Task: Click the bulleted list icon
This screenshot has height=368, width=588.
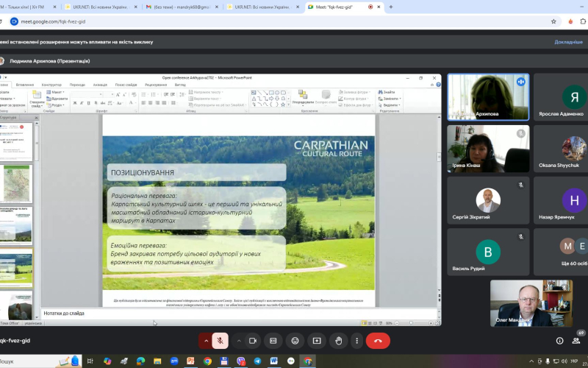Action: coord(144,95)
